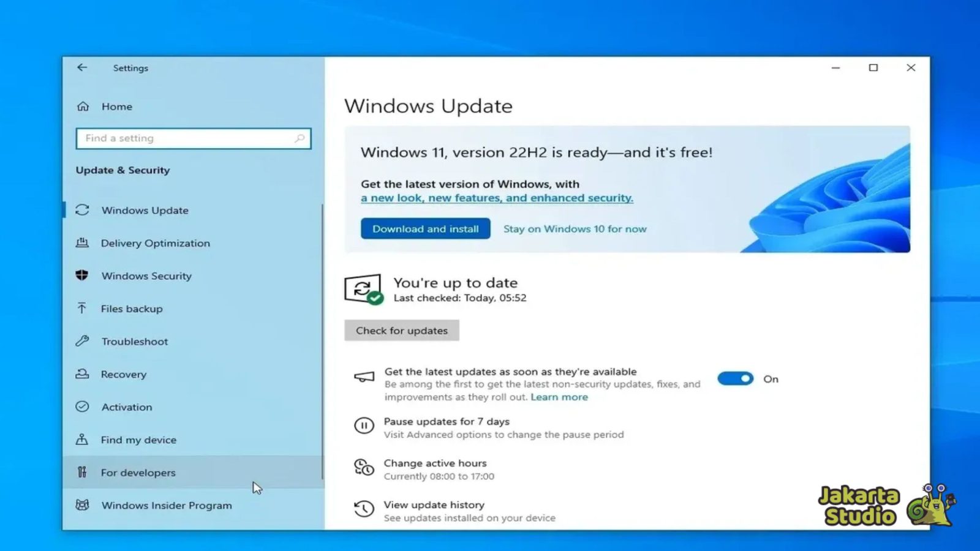Click the Change active hours clock icon

(364, 468)
